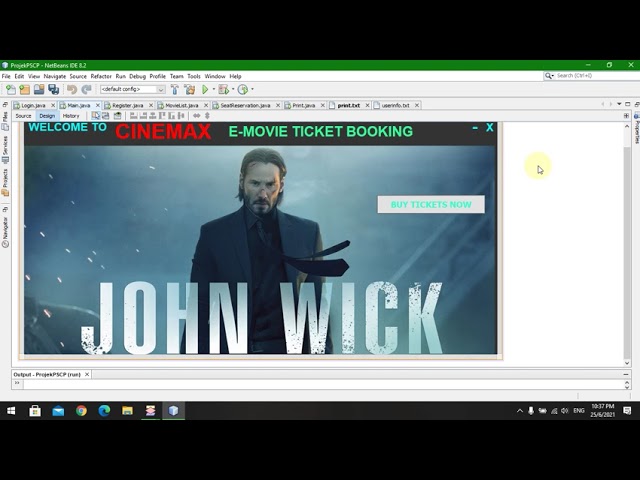Open Google Chrome from the taskbar
The width and height of the screenshot is (640, 480).
pyautogui.click(x=81, y=411)
